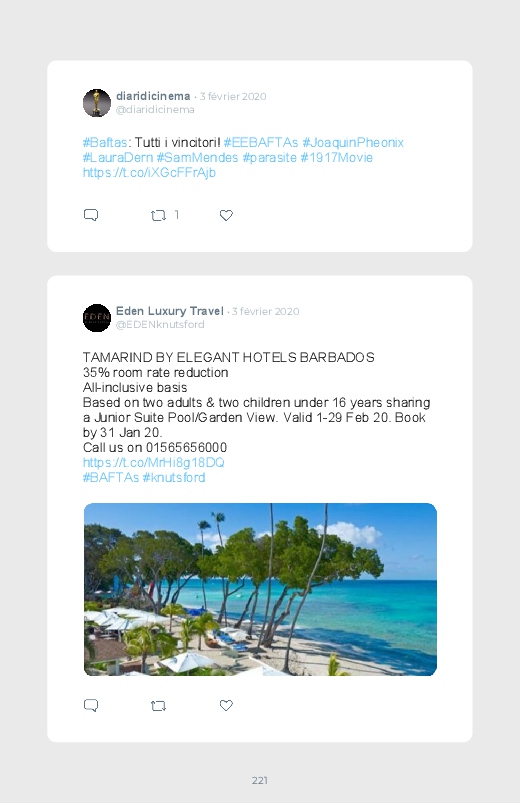Screen dimensions: 520x803
Task: Click the reply icon on diaridicinema tweet
Action: (91, 215)
